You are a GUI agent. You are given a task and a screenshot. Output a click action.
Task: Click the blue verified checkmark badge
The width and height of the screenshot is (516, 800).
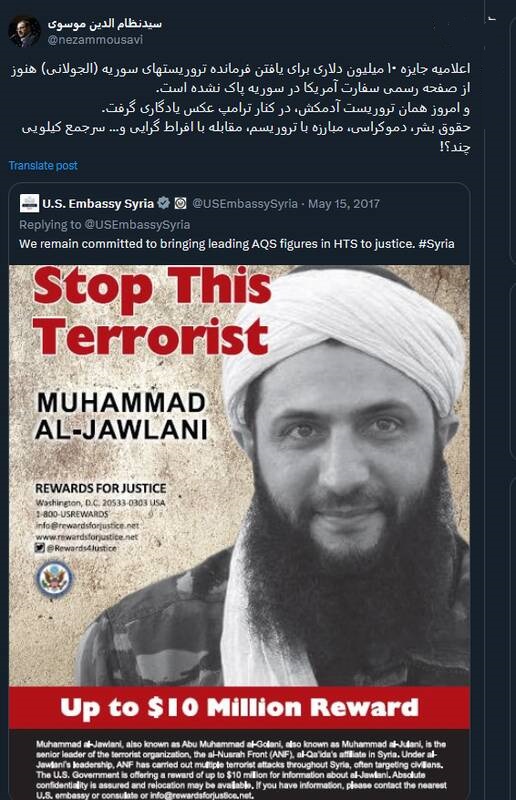pos(163,203)
